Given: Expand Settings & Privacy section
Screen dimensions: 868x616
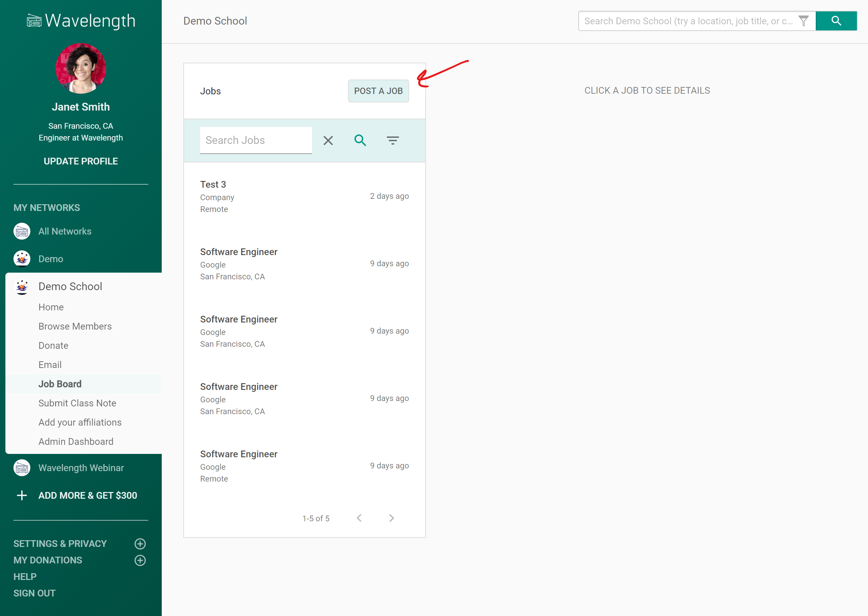Looking at the screenshot, I should (x=140, y=544).
